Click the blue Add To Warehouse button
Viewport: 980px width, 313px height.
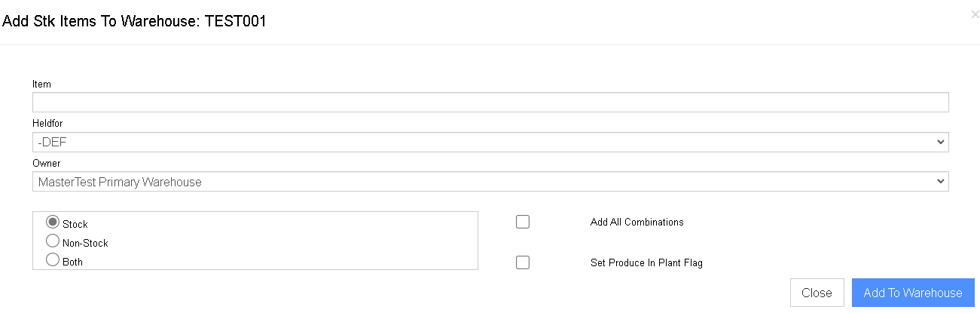pyautogui.click(x=913, y=293)
